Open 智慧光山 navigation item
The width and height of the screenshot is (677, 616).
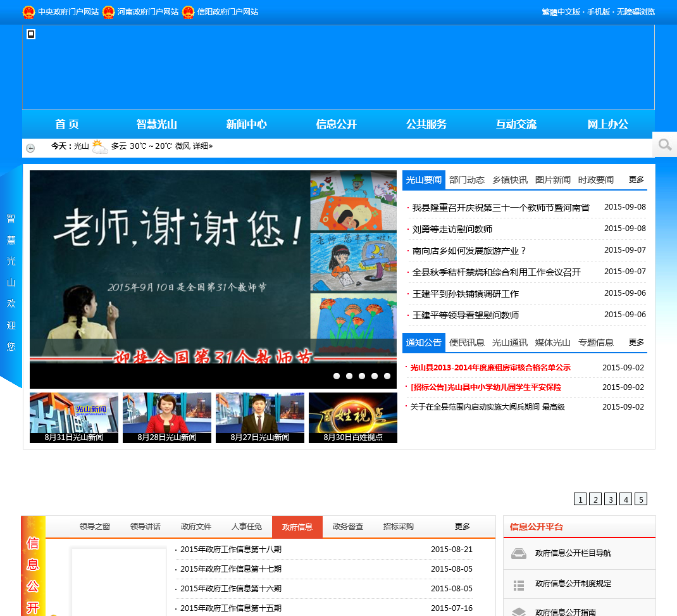click(x=157, y=125)
